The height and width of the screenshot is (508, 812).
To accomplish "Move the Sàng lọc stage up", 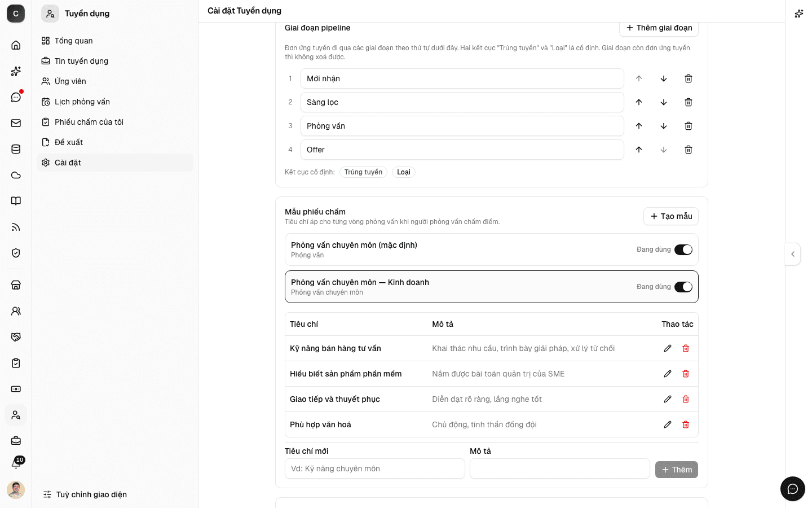I will tap(639, 102).
